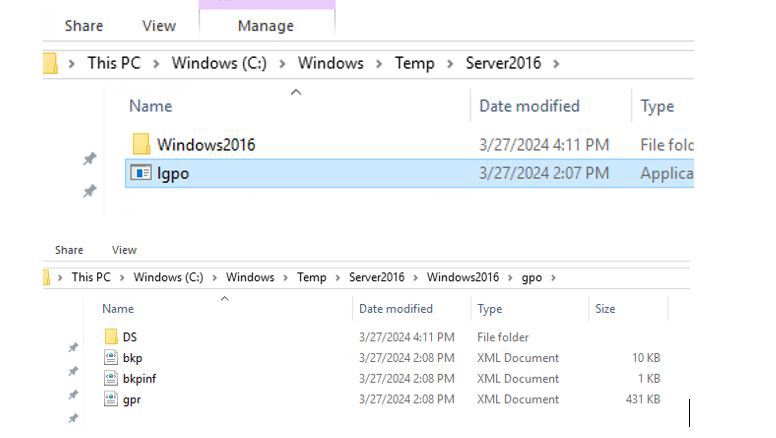Viewport: 776px width, 438px height.
Task: Click the 431 KB size value
Action: [643, 399]
